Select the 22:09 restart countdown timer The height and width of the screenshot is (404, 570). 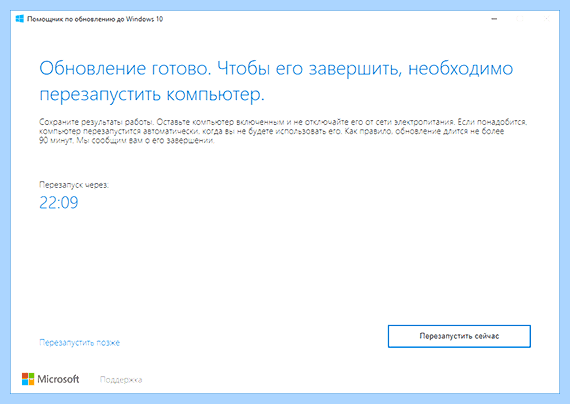pos(59,203)
